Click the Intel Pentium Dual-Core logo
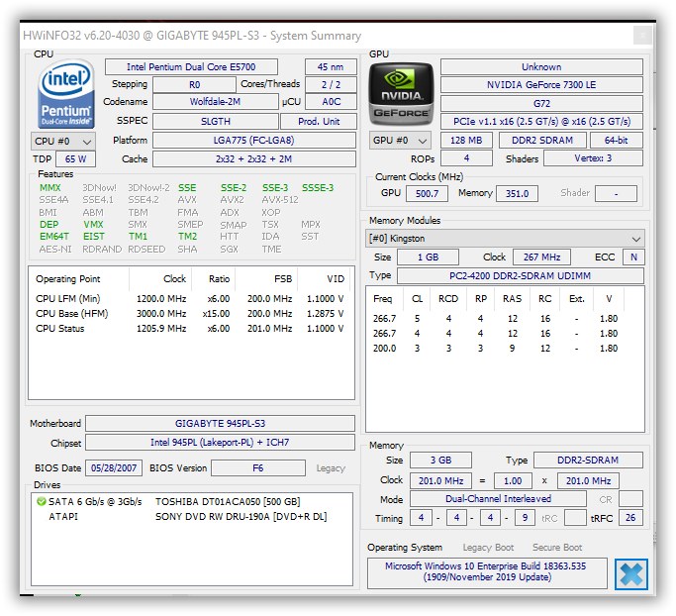Viewport: 676px width, 616px height. pyautogui.click(x=65, y=94)
